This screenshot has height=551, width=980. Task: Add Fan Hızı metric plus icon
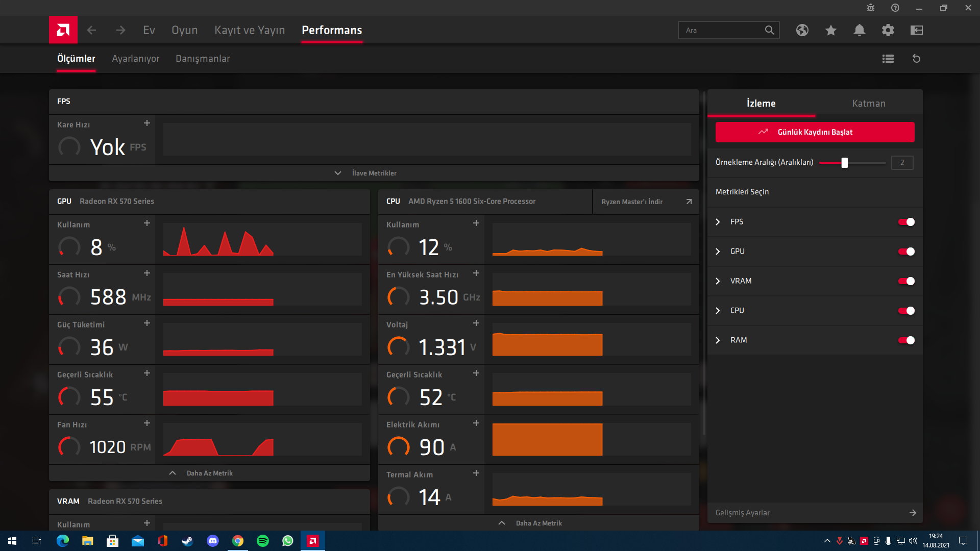[147, 423]
